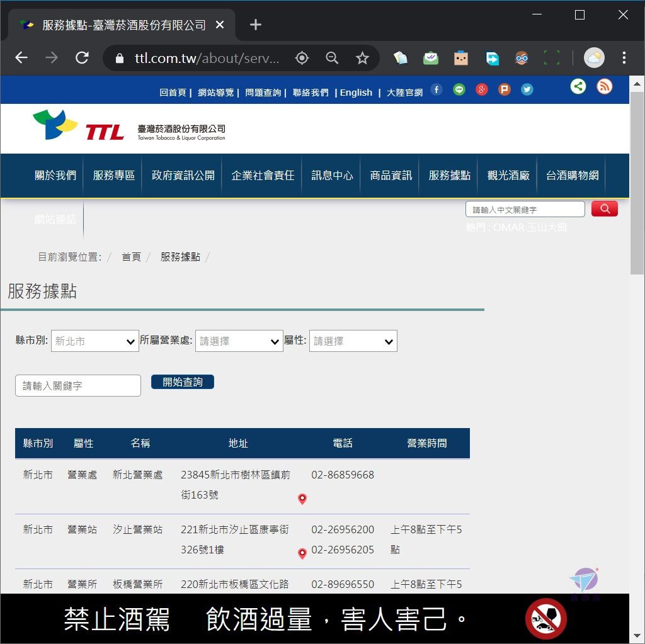Click the paper notes extension icon
The height and width of the screenshot is (644, 645).
(x=400, y=57)
